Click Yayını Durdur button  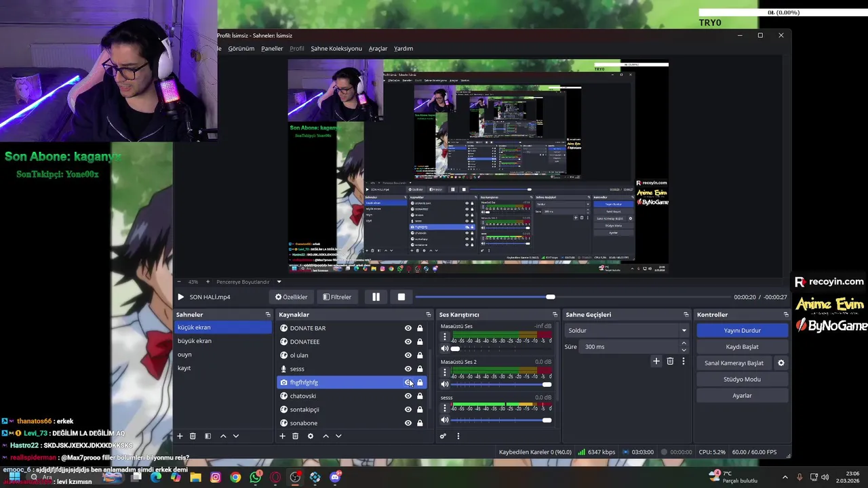[x=742, y=330]
